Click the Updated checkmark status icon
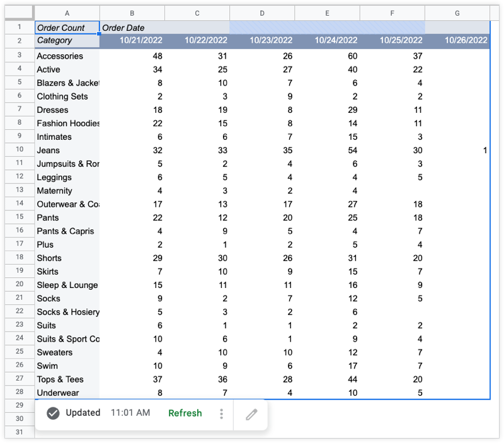 (54, 413)
